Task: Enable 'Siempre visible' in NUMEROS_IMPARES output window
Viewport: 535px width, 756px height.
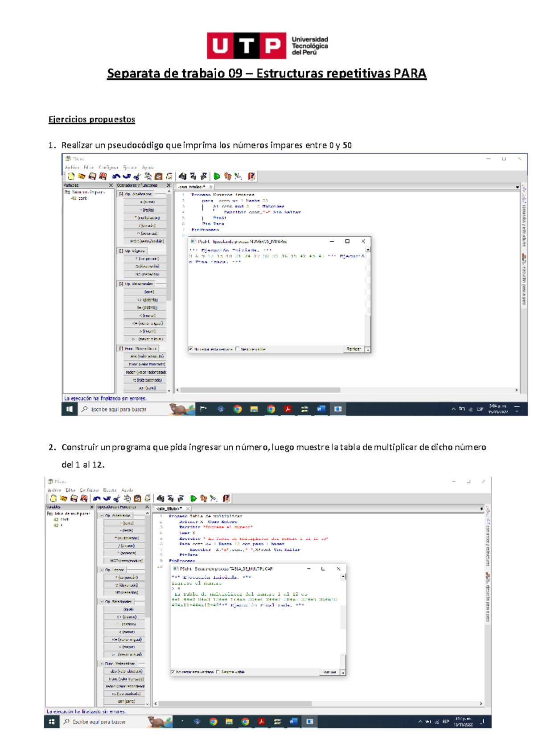Action: tap(238, 349)
